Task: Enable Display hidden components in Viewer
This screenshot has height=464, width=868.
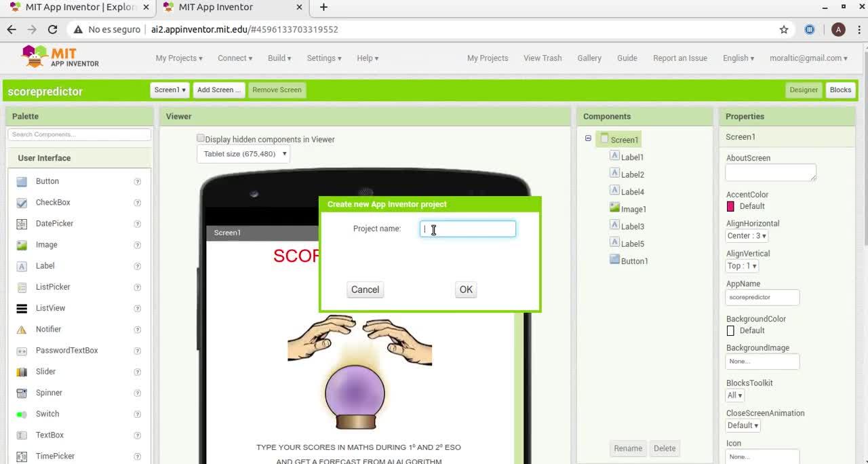Action: pyautogui.click(x=201, y=138)
